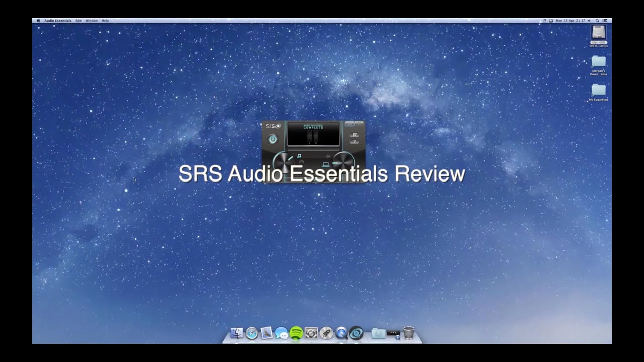Image resolution: width=644 pixels, height=362 pixels.
Task: Click the SRS level meter display
Action: click(x=313, y=134)
